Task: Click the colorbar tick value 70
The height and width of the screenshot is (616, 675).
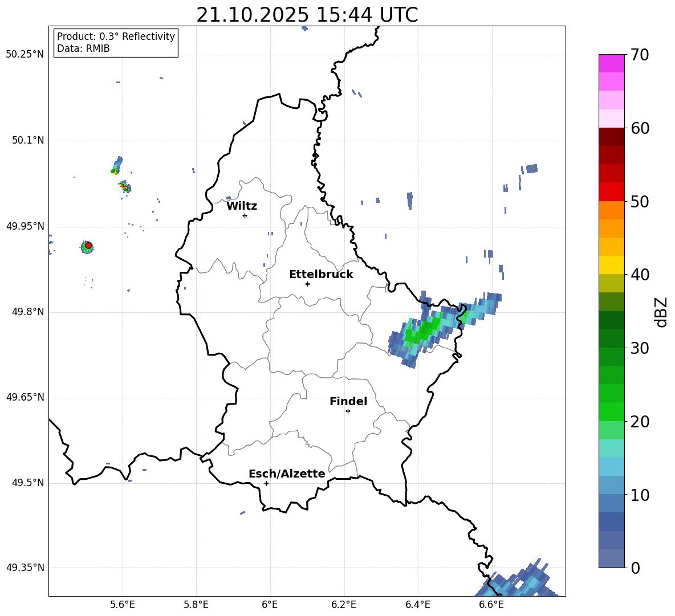Action: coord(640,55)
